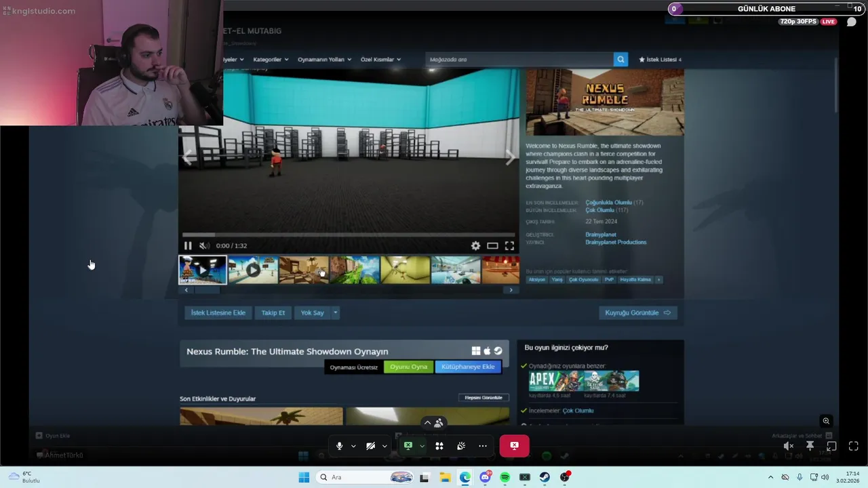Move thumbnail strip left with small arrow

[x=186, y=290]
